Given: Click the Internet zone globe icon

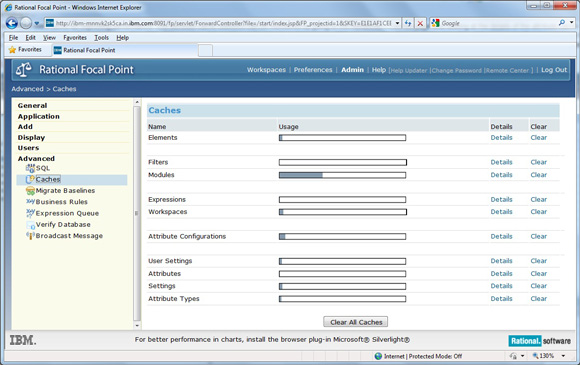Looking at the screenshot, I should pyautogui.click(x=378, y=356).
